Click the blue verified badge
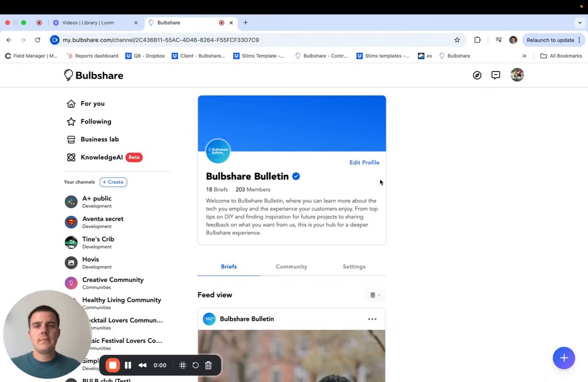The height and width of the screenshot is (382, 588). click(296, 176)
